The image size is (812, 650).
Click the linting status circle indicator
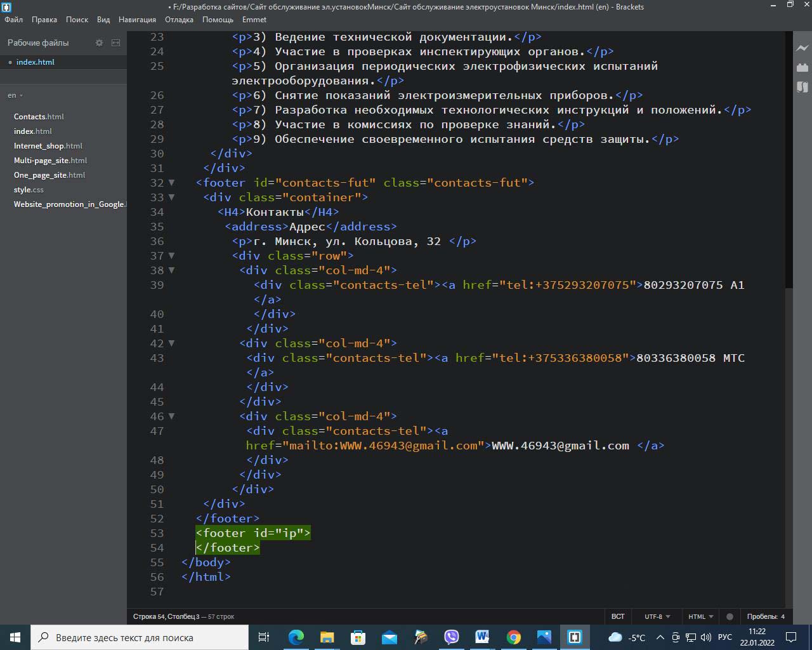coord(730,616)
